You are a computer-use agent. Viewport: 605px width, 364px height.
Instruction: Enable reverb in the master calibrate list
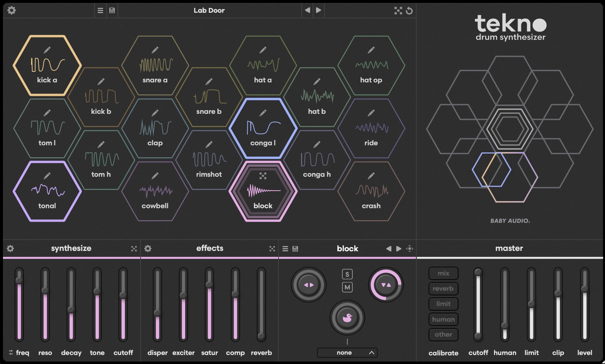click(443, 288)
